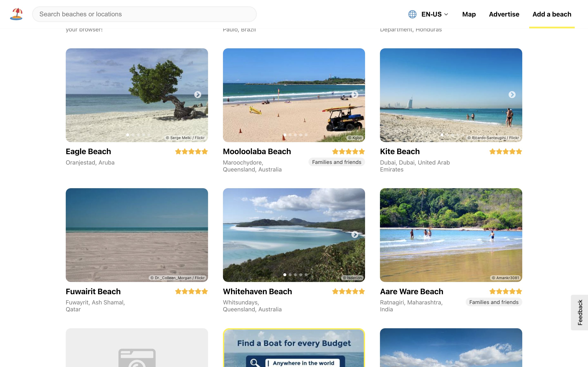
Task: Click Aare Ware Beach star rating
Action: click(x=505, y=292)
